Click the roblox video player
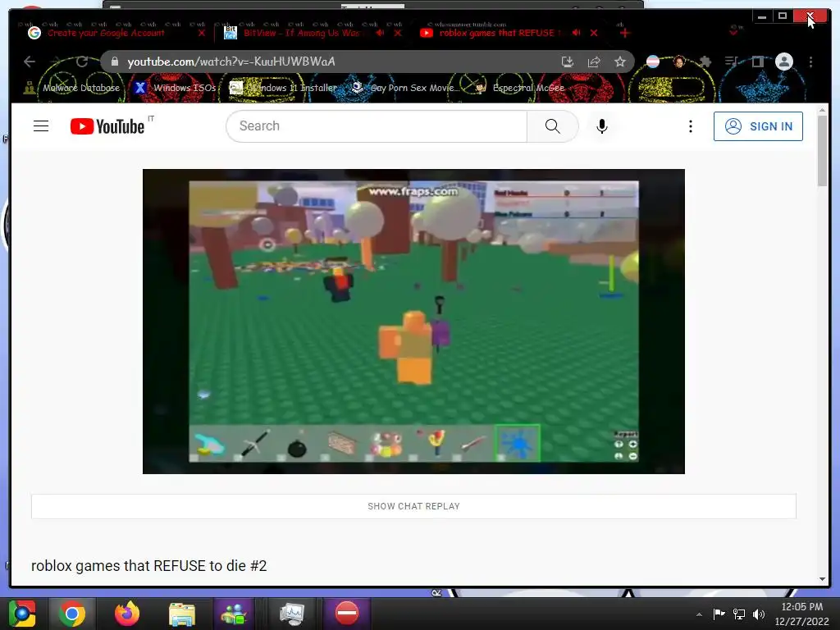Image resolution: width=840 pixels, height=630 pixels. (x=413, y=322)
